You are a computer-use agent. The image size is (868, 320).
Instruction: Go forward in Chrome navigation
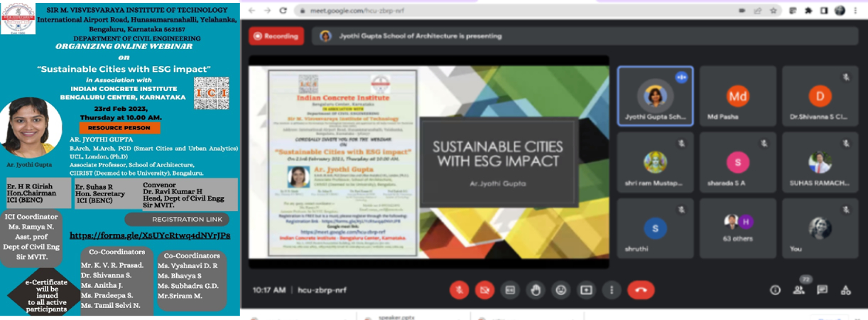pos(266,11)
